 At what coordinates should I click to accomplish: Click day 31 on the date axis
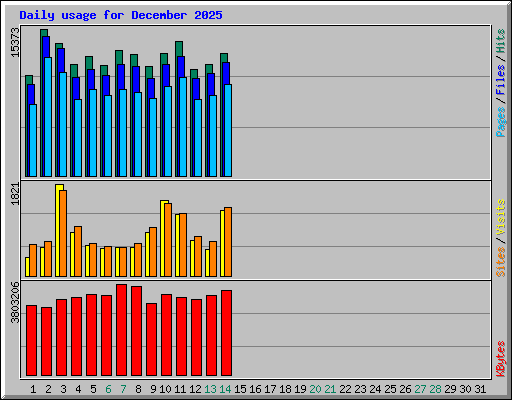pyautogui.click(x=480, y=389)
